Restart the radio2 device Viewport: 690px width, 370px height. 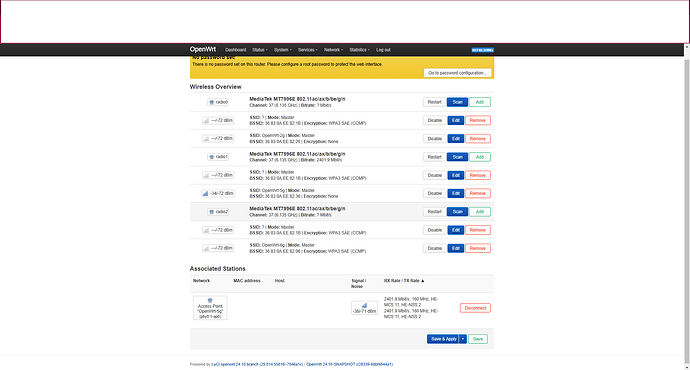pos(434,212)
